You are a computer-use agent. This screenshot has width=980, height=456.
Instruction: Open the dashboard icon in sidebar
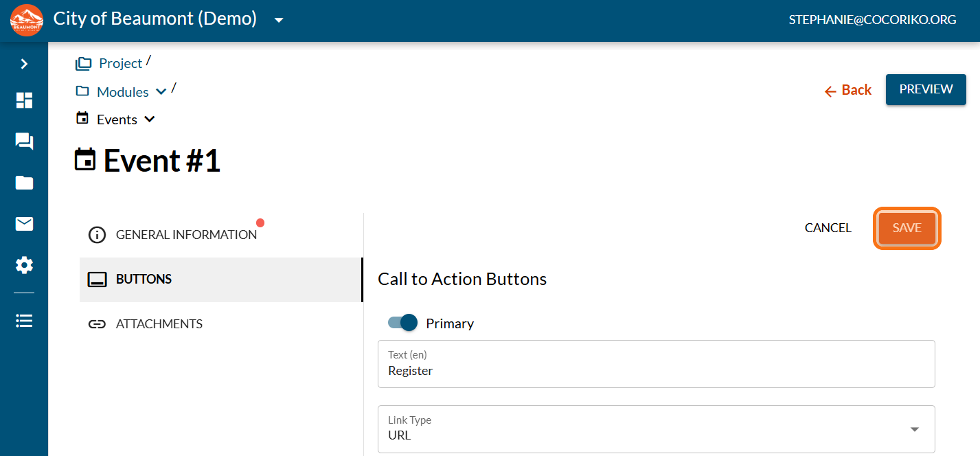tap(24, 100)
